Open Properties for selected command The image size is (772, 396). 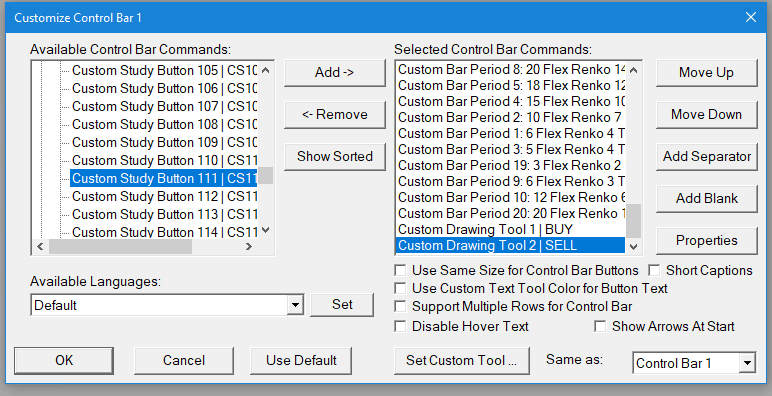pyautogui.click(x=707, y=240)
